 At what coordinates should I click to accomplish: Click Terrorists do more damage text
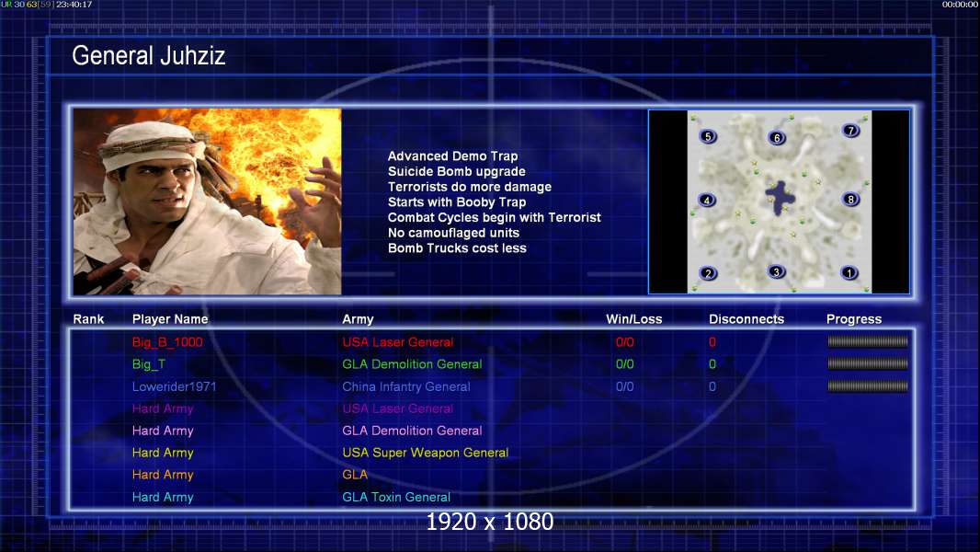[470, 186]
